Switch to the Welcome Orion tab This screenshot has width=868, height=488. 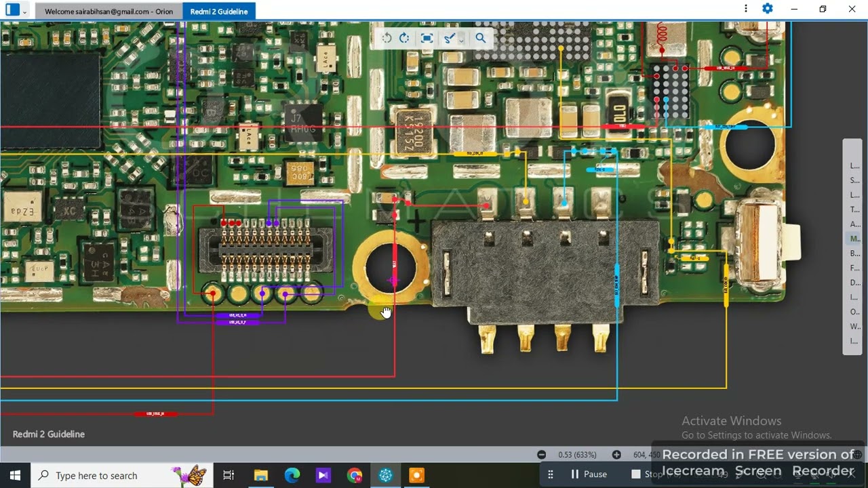108,12
